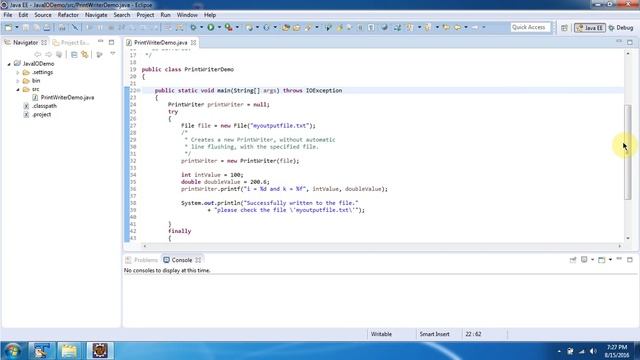Screen dimensions: 640x360
Task: Close the PrintWriterDemo.java editor tab
Action: (x=193, y=42)
